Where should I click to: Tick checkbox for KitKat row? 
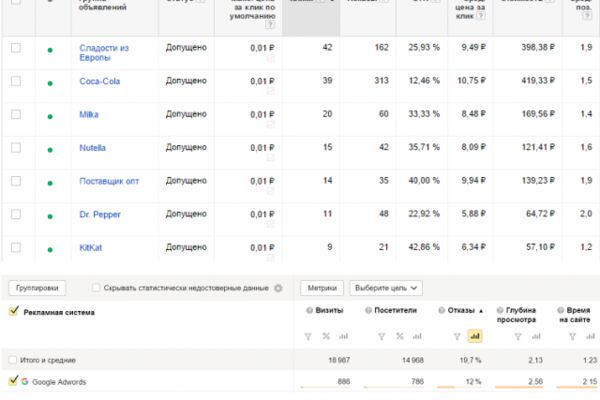[16, 248]
